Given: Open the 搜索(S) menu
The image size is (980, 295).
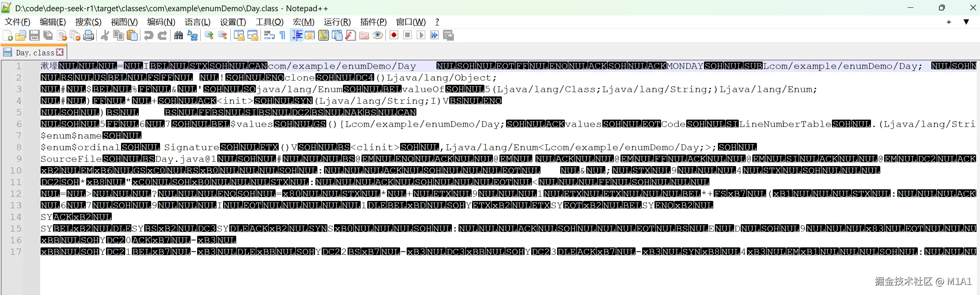Looking at the screenshot, I should [x=89, y=22].
